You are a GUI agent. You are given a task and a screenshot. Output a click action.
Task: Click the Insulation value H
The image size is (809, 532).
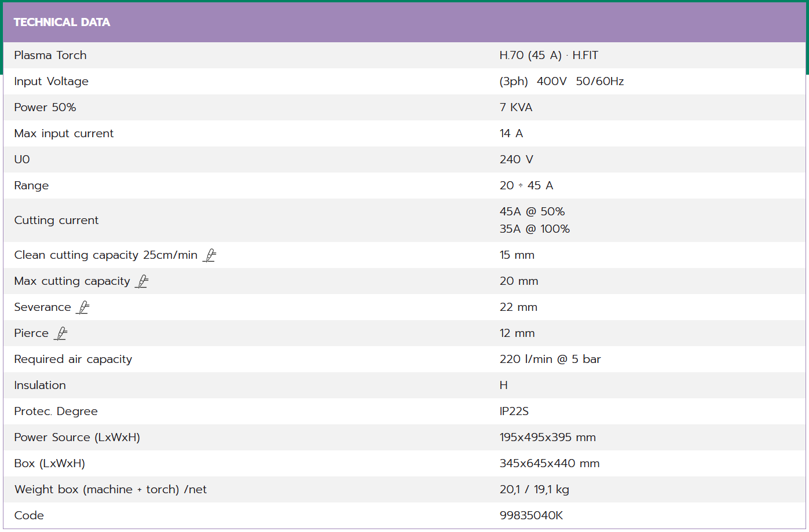tap(504, 385)
